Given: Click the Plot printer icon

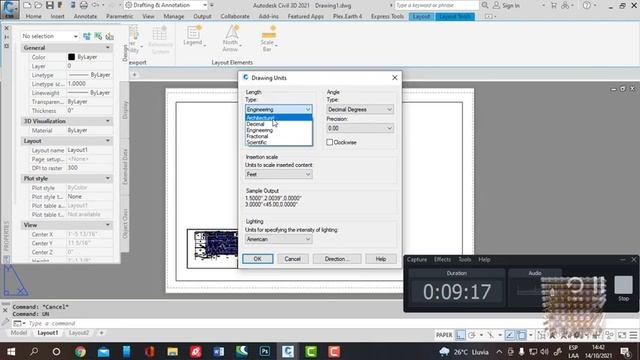Looking at the screenshot, I should coord(83,5).
